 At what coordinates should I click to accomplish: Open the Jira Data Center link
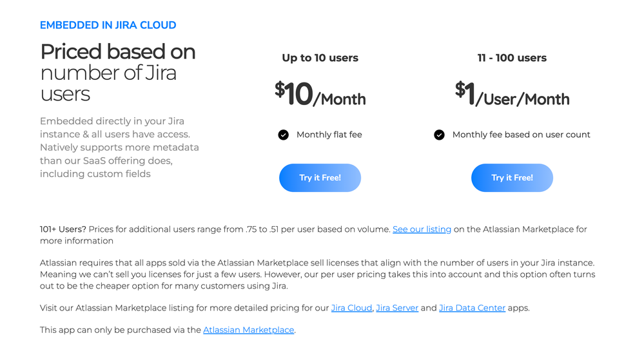coord(472,308)
